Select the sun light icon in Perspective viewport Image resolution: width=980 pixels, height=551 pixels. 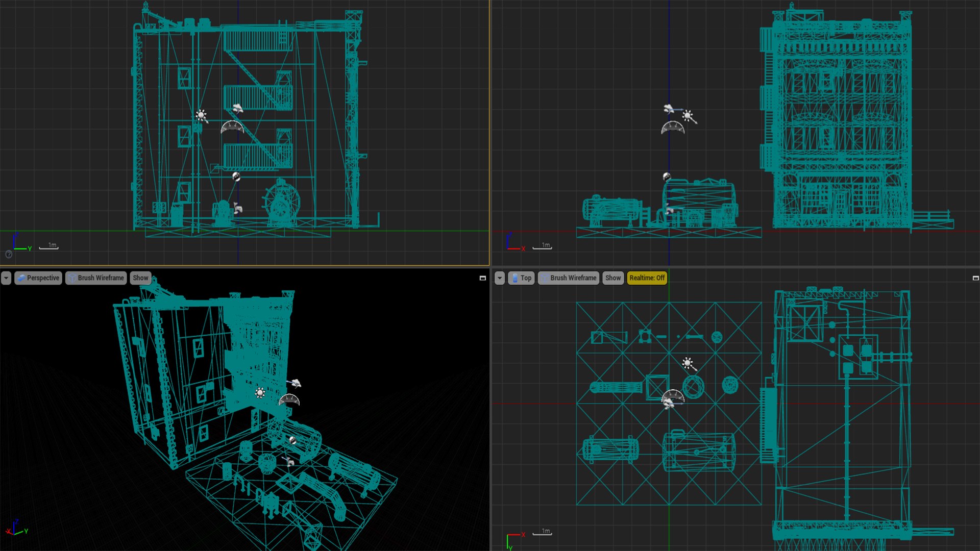pyautogui.click(x=260, y=392)
